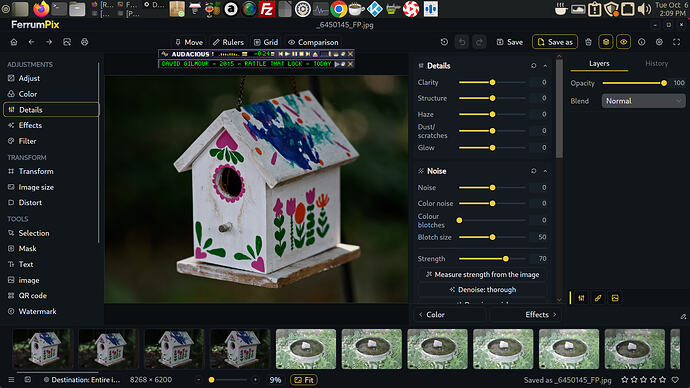Toggle the layers panel stack icon
Viewport: 690px width, 388px height.
pyautogui.click(x=606, y=42)
